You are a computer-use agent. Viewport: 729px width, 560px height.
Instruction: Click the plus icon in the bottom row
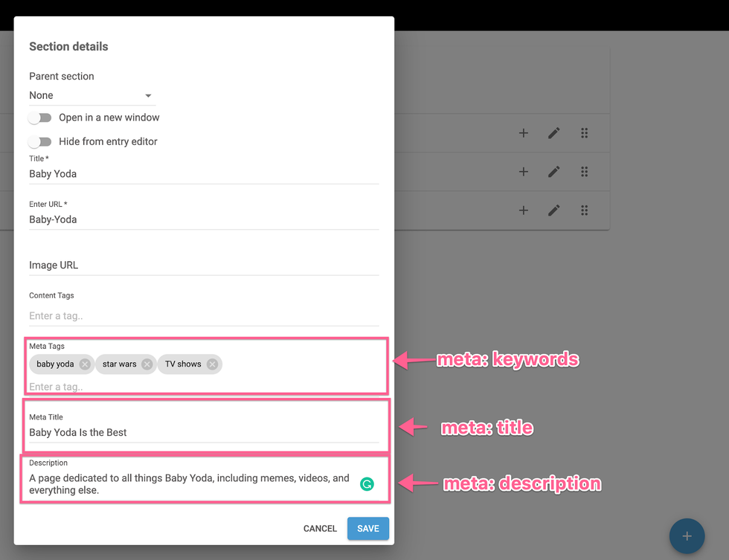click(524, 210)
